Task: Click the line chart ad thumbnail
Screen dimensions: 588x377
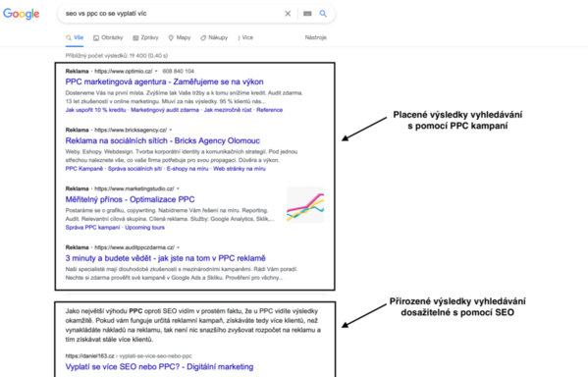Action: coord(305,205)
